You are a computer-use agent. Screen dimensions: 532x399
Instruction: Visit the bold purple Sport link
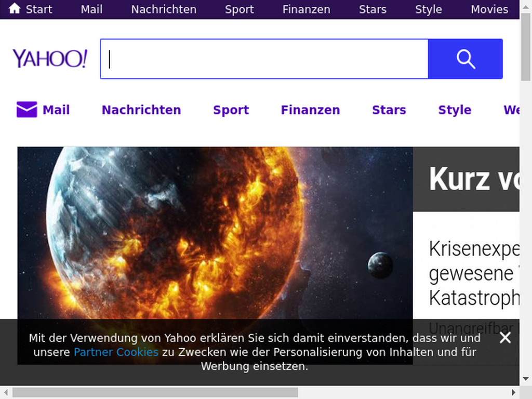pos(231,110)
